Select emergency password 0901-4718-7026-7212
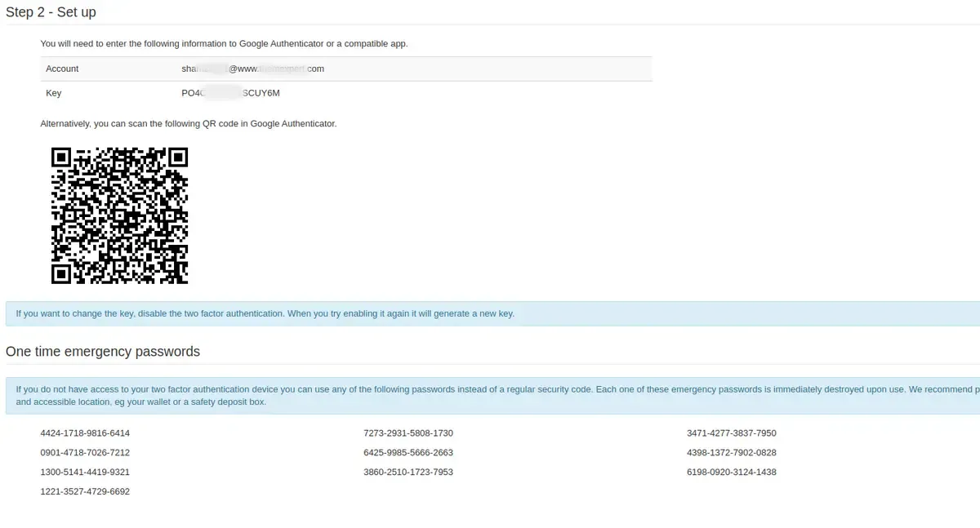Viewport: 980px width, 528px height. 85,453
